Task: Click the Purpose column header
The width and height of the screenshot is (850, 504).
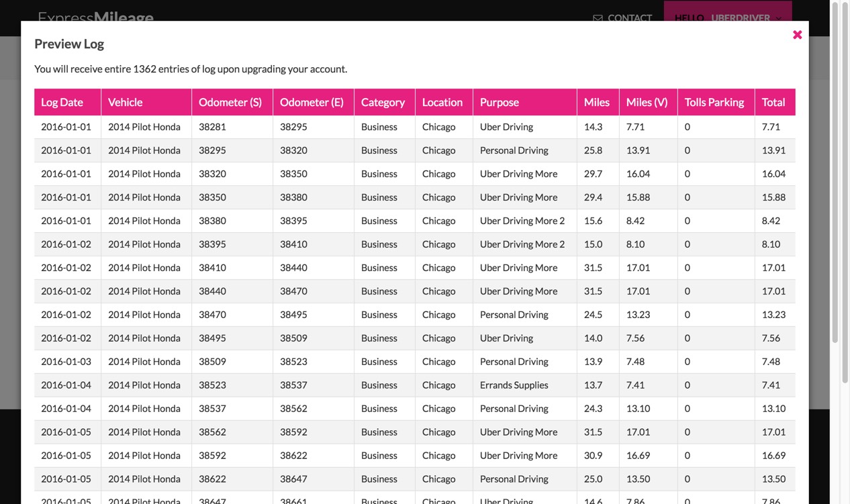Action: coord(499,102)
